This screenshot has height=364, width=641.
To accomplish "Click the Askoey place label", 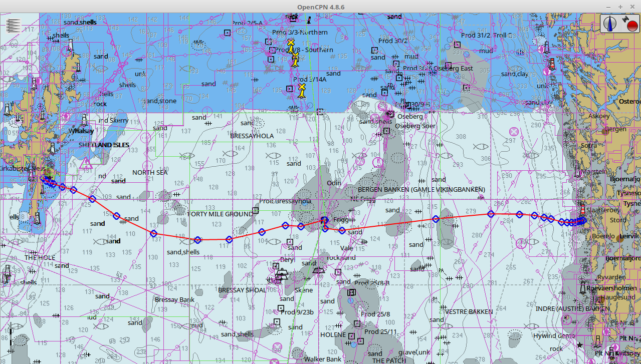I will (x=599, y=116).
